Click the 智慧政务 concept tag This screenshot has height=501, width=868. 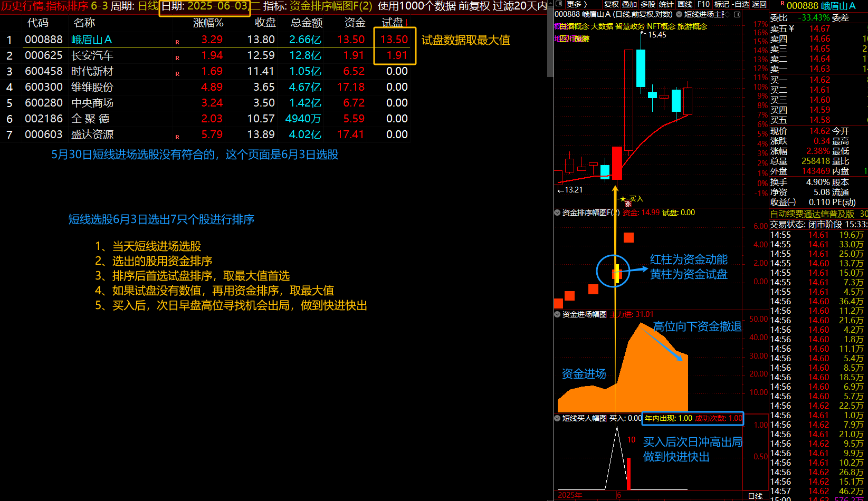(x=630, y=26)
